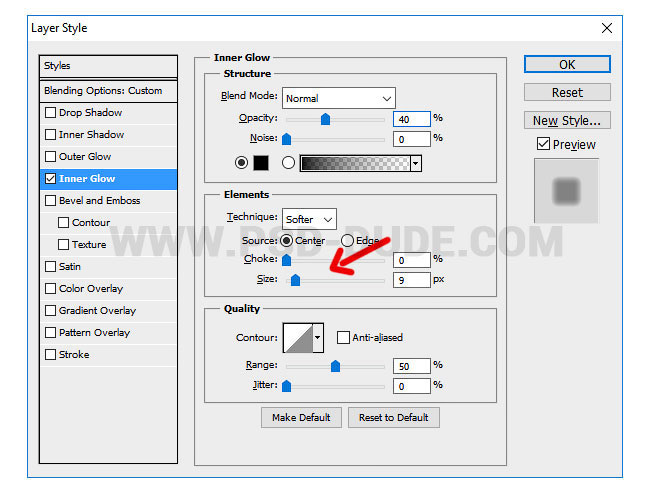The image size is (650, 495).
Task: Open the Technique dropdown showing Softer
Action: pos(309,219)
